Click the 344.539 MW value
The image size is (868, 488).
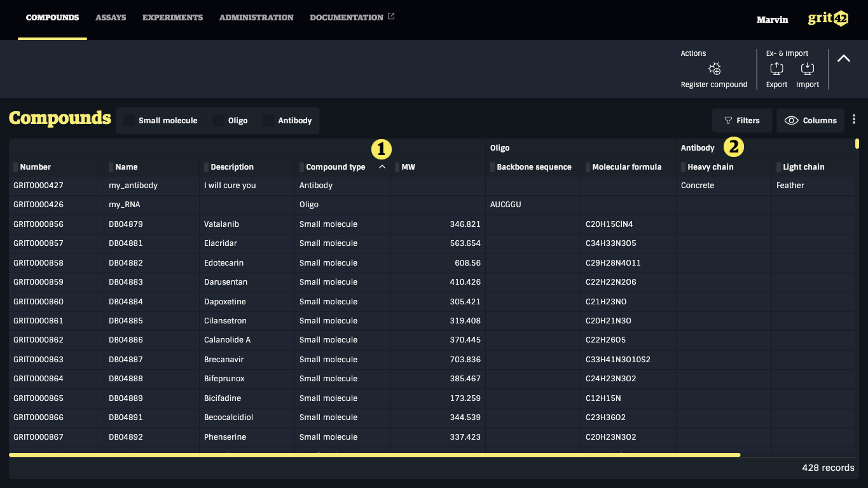[x=465, y=417]
